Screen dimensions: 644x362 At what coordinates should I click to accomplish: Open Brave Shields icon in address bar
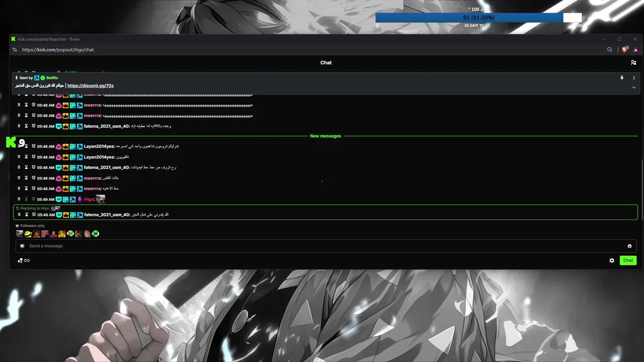(x=625, y=49)
